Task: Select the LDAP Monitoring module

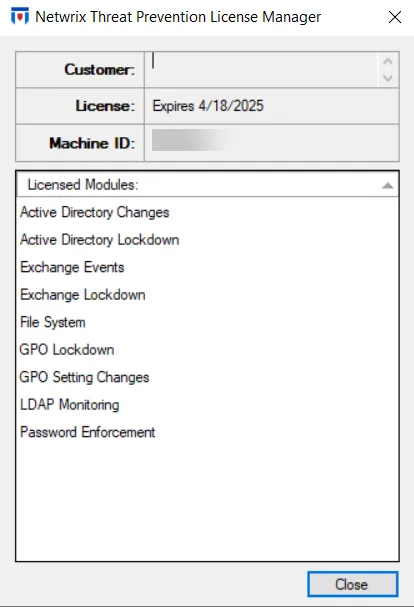Action: tap(69, 405)
